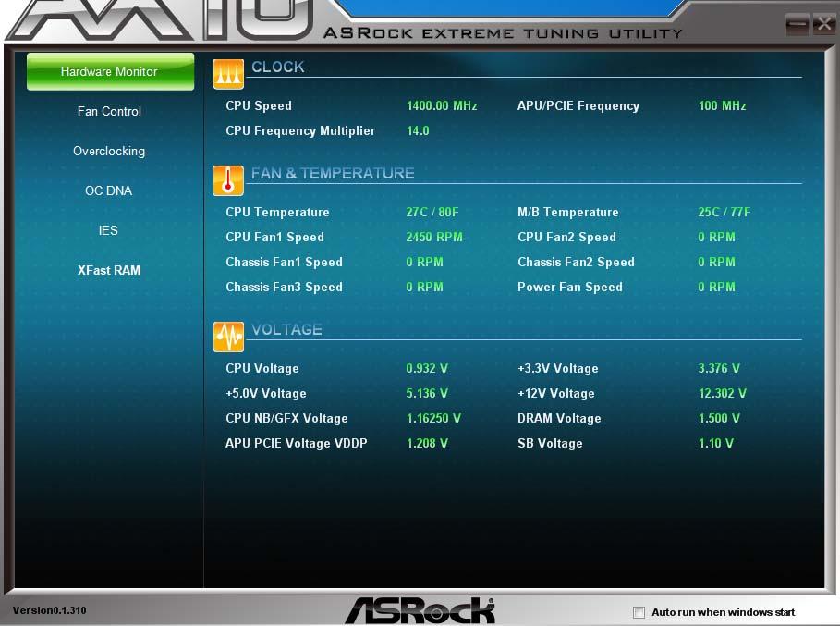Click the VOLTAGE section heading

(287, 329)
